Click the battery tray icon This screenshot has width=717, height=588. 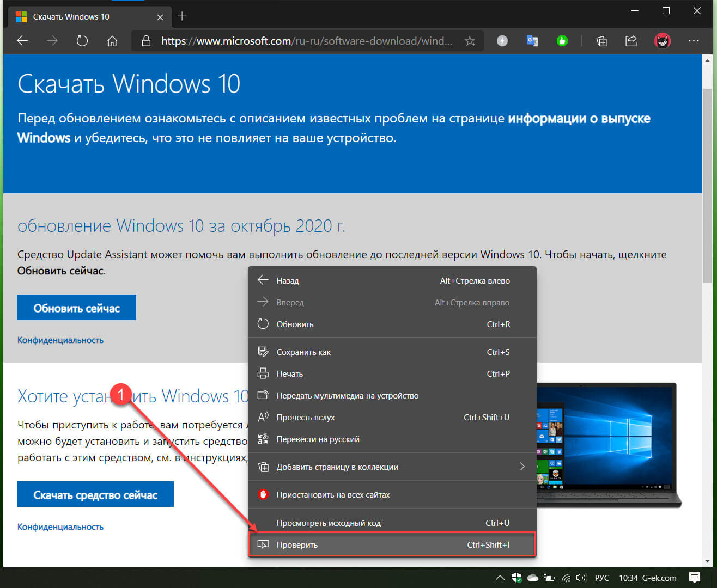pos(549,578)
